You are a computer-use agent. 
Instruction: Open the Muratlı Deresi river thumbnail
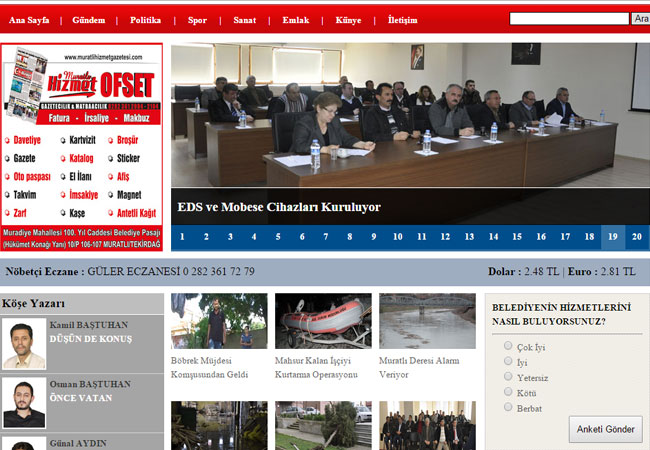(427, 321)
